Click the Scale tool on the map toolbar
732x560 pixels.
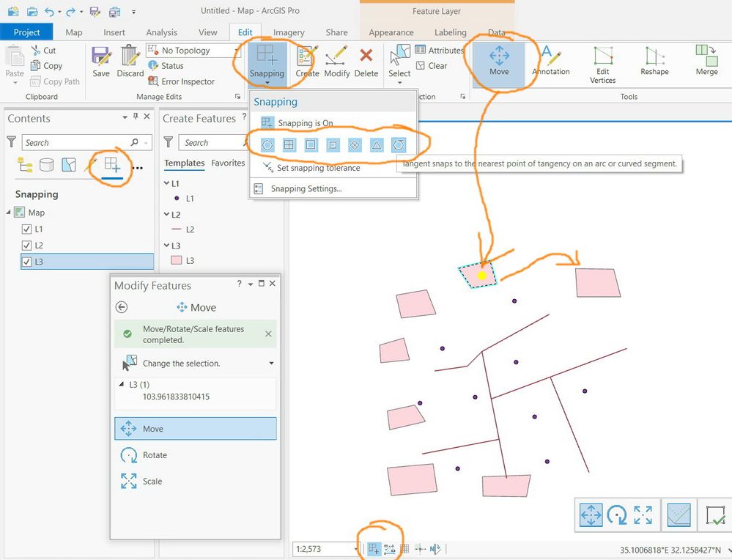click(x=643, y=515)
